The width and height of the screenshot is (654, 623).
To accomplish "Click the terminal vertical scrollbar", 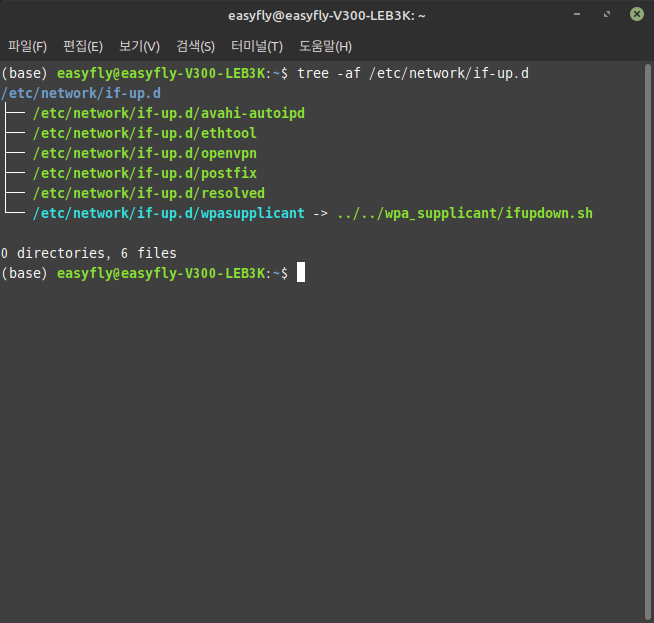I will 648,342.
